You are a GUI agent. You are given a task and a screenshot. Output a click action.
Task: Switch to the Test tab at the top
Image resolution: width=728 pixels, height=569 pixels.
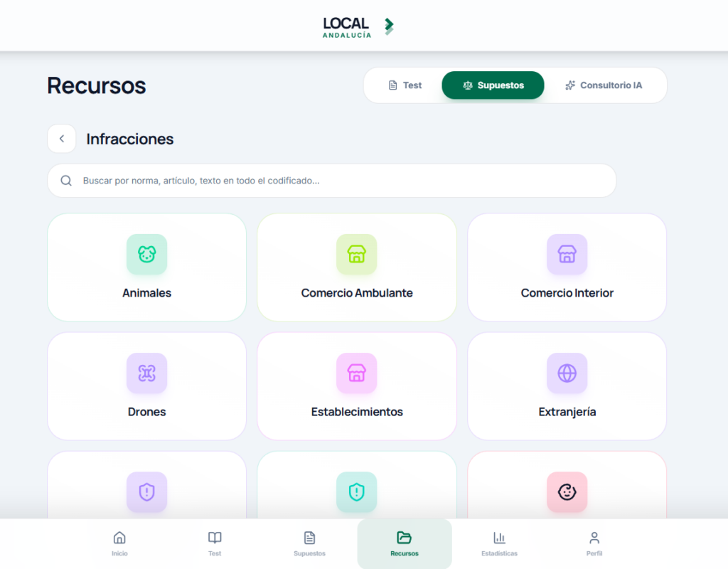pyautogui.click(x=405, y=85)
